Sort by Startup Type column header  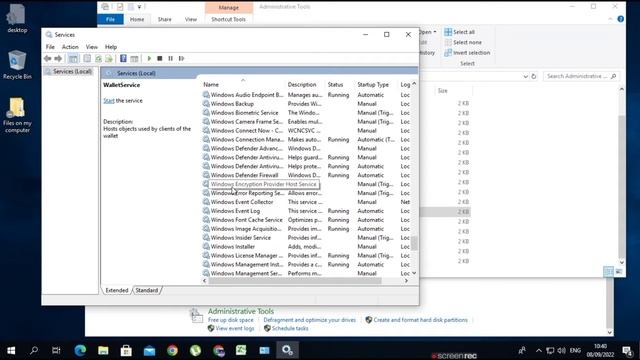pyautogui.click(x=373, y=84)
